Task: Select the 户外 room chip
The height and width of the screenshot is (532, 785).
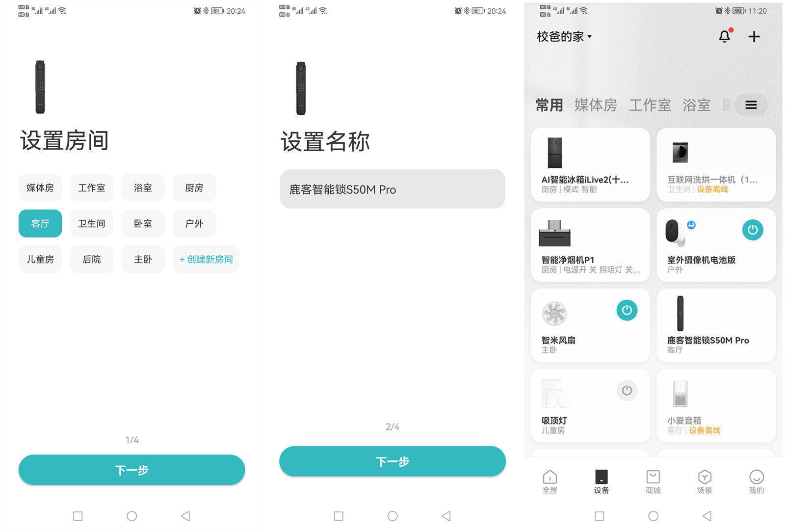Action: coord(194,223)
